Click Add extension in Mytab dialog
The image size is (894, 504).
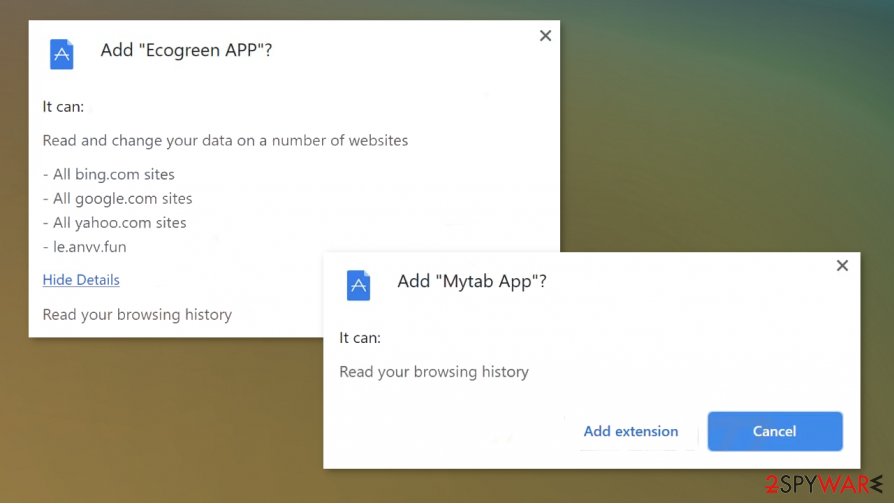631,431
